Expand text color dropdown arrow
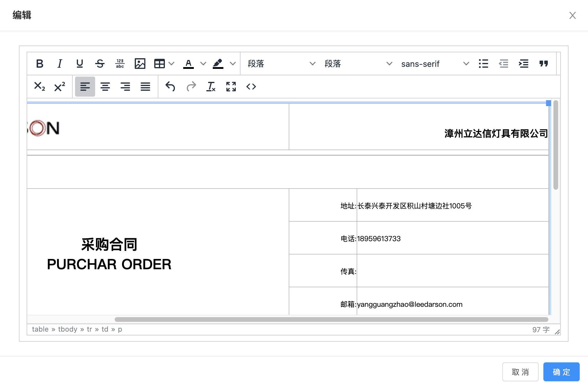 tap(203, 64)
